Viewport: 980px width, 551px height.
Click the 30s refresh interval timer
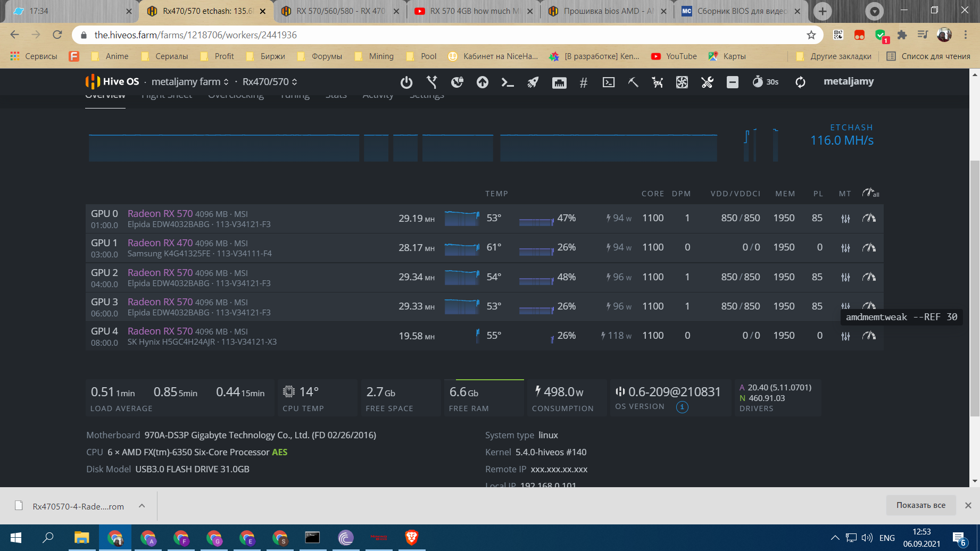tap(765, 82)
